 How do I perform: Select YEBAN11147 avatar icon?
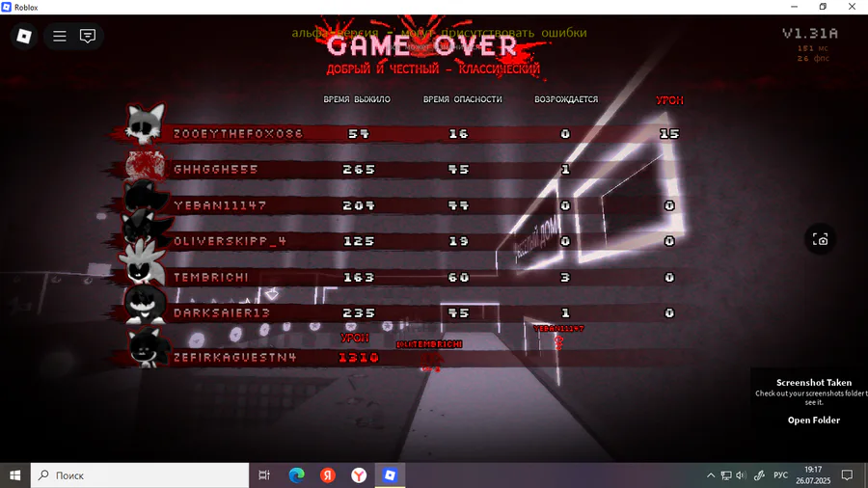point(145,197)
